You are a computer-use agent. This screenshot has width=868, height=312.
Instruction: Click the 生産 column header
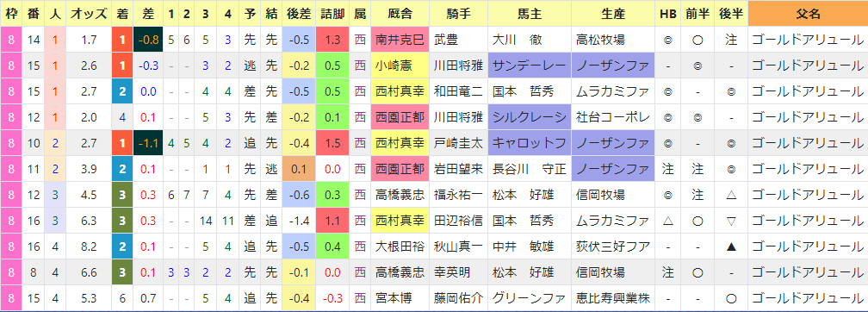[x=613, y=14]
